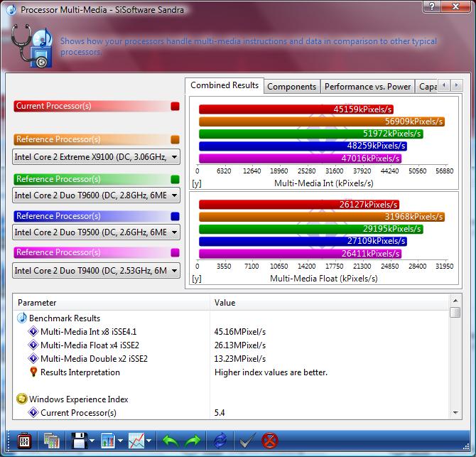The height and width of the screenshot is (457, 476).
Task: Click the Sandra title bar app icon
Action: pos(11,10)
